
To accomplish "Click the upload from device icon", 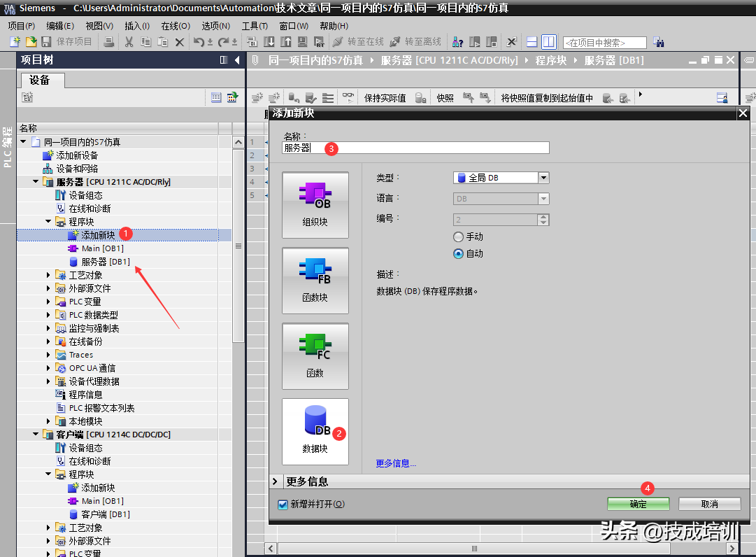I will click(286, 42).
